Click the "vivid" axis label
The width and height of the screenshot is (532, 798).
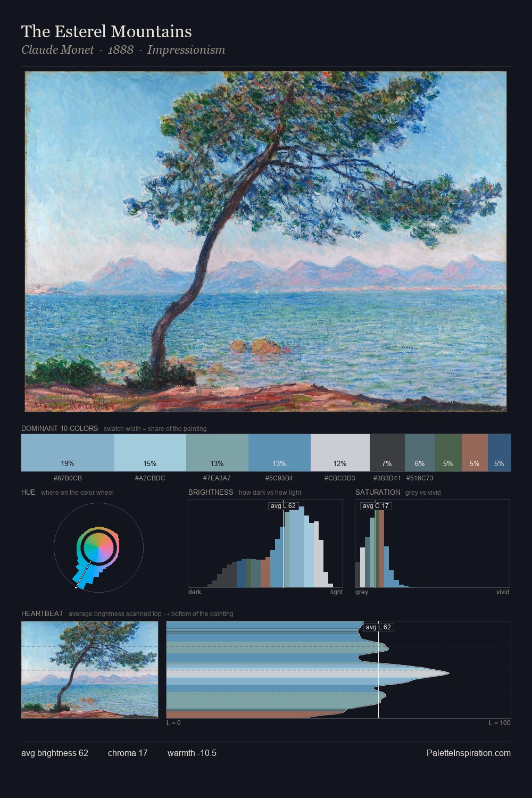[503, 592]
